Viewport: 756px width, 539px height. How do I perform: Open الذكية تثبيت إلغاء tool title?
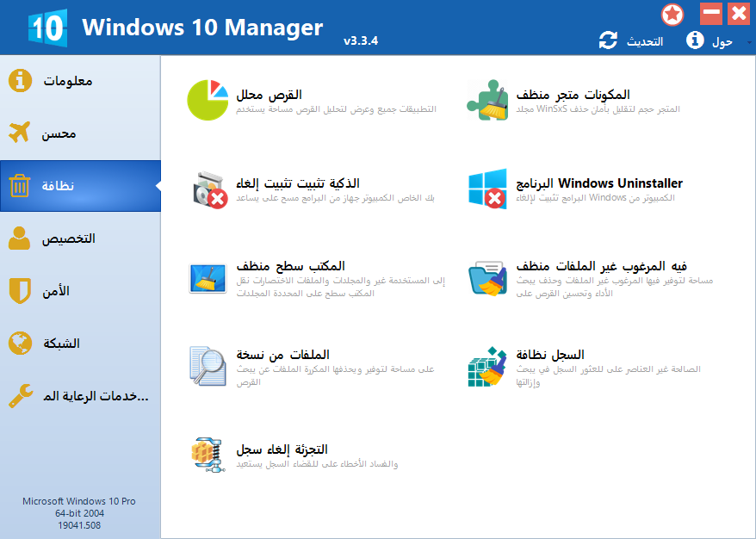[297, 183]
